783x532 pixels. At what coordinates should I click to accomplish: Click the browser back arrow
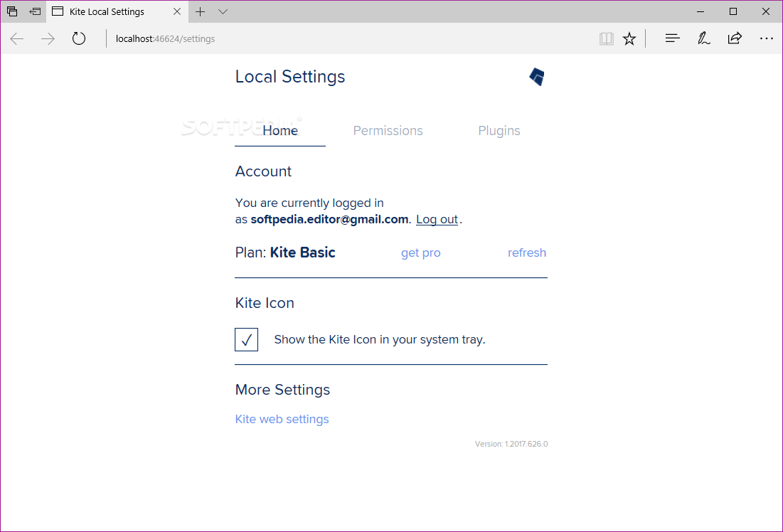click(17, 38)
